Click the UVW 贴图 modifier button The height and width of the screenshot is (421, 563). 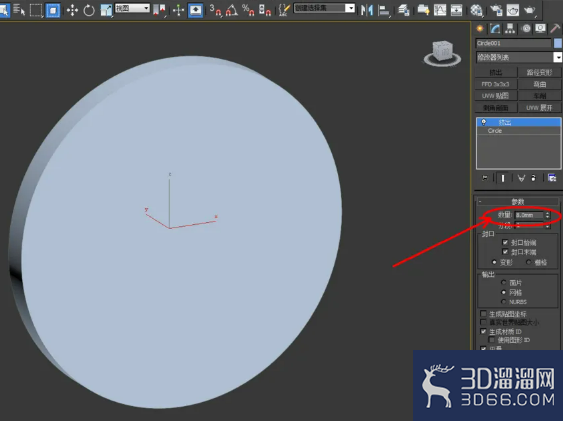click(x=495, y=96)
